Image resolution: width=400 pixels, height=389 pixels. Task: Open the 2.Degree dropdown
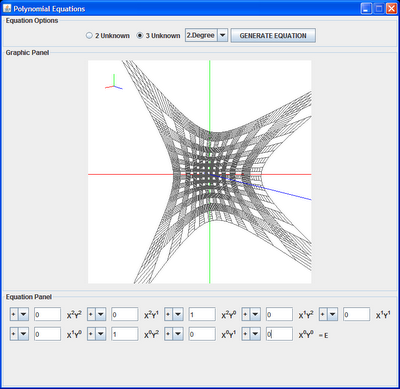point(207,35)
